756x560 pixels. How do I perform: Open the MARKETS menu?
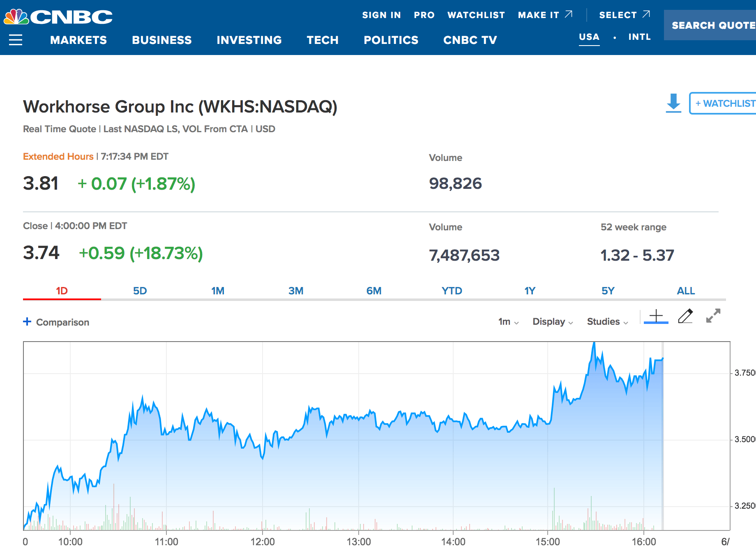tap(78, 40)
